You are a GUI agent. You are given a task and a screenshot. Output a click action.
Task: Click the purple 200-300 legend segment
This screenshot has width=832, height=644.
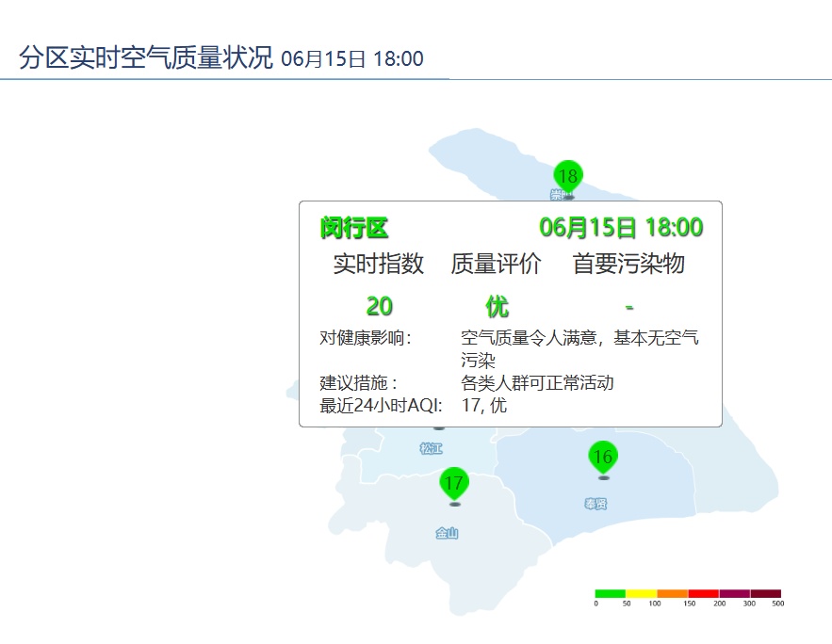point(734,594)
